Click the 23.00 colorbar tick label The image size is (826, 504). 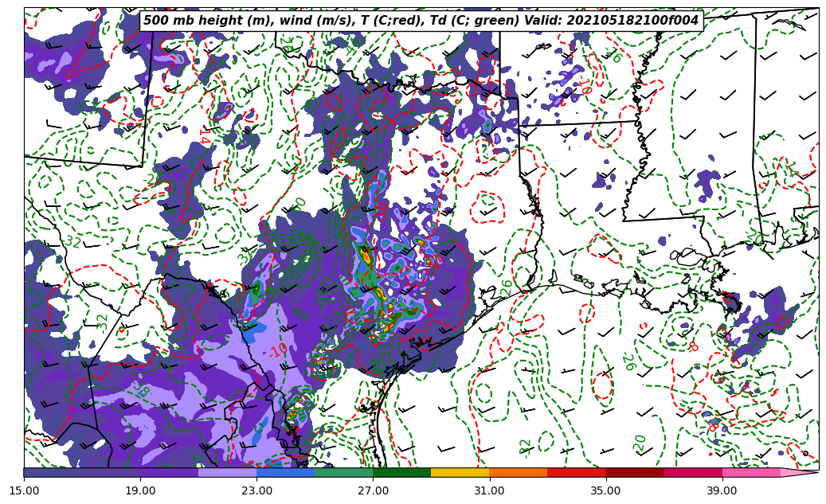click(256, 490)
